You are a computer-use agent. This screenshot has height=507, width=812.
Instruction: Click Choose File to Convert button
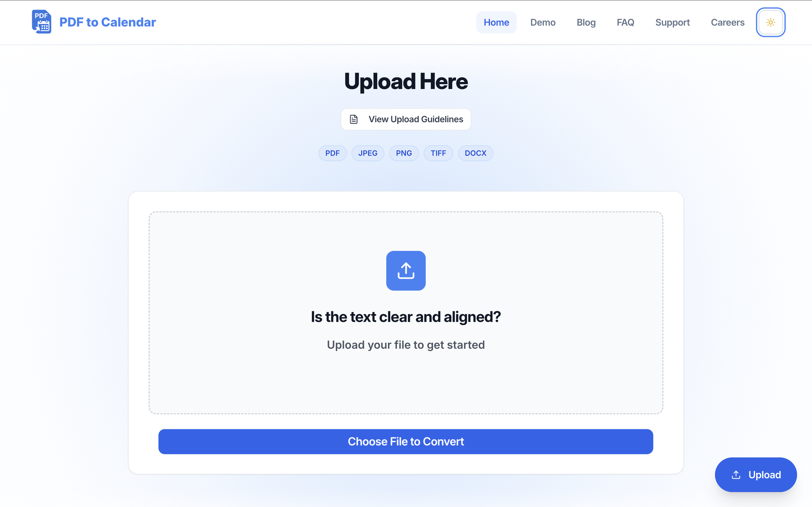pos(406,442)
